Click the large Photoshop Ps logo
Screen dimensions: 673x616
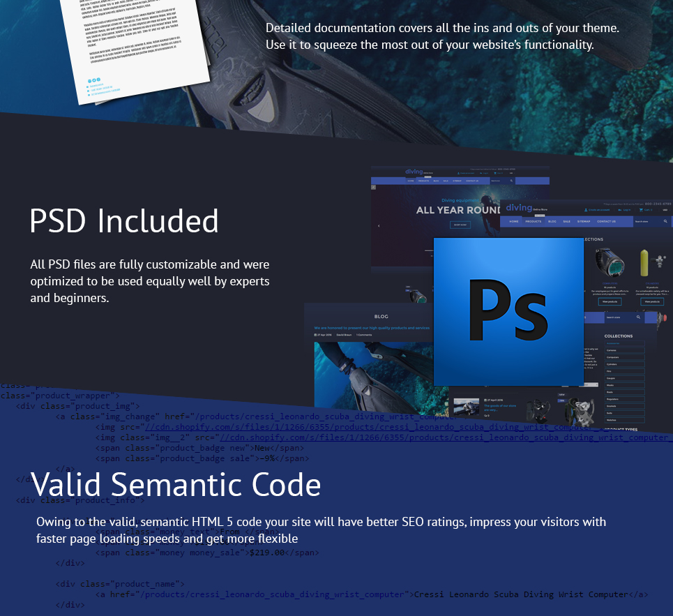[x=508, y=311]
